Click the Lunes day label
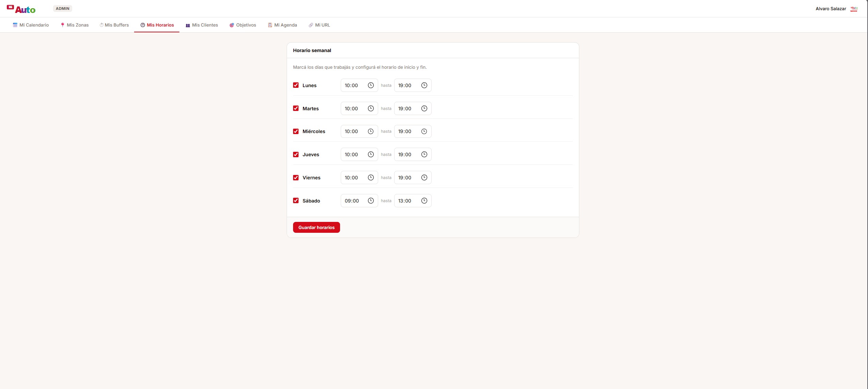 309,85
